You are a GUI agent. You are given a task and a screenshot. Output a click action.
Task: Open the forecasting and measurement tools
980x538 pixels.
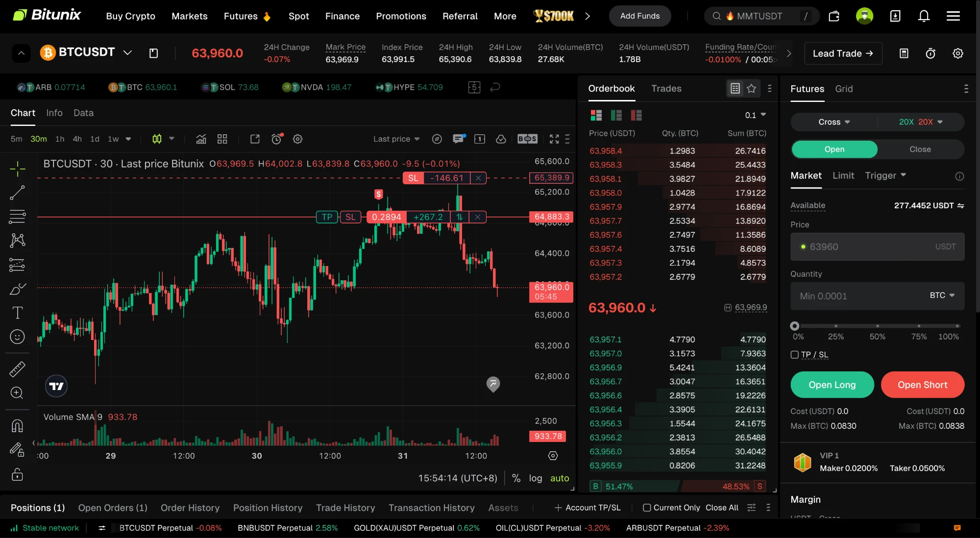point(17,265)
